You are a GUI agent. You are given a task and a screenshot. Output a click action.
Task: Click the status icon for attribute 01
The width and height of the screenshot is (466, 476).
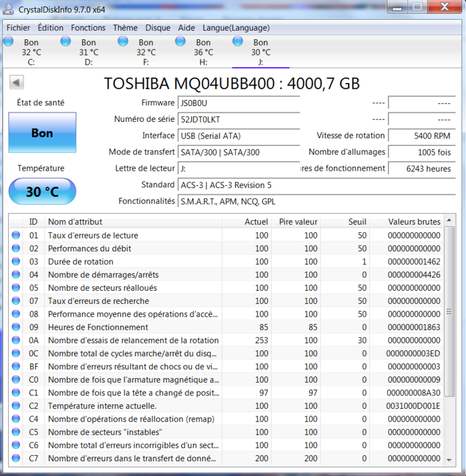(x=16, y=235)
